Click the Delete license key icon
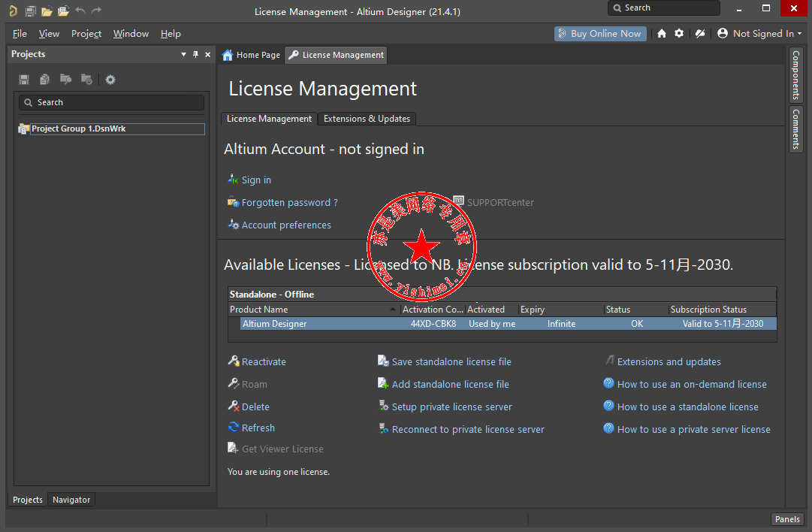Image resolution: width=812 pixels, height=532 pixels. (x=234, y=406)
